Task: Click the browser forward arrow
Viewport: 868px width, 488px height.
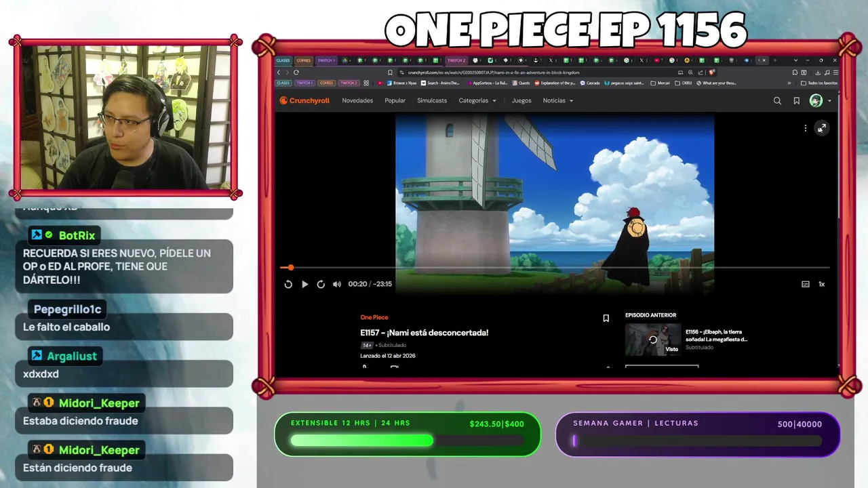Action: click(288, 73)
